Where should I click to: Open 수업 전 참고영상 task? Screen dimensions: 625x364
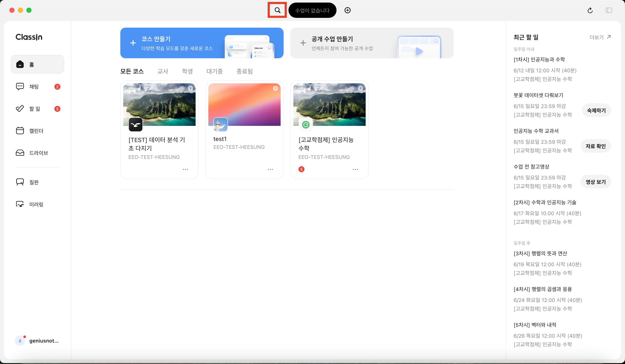(531, 166)
